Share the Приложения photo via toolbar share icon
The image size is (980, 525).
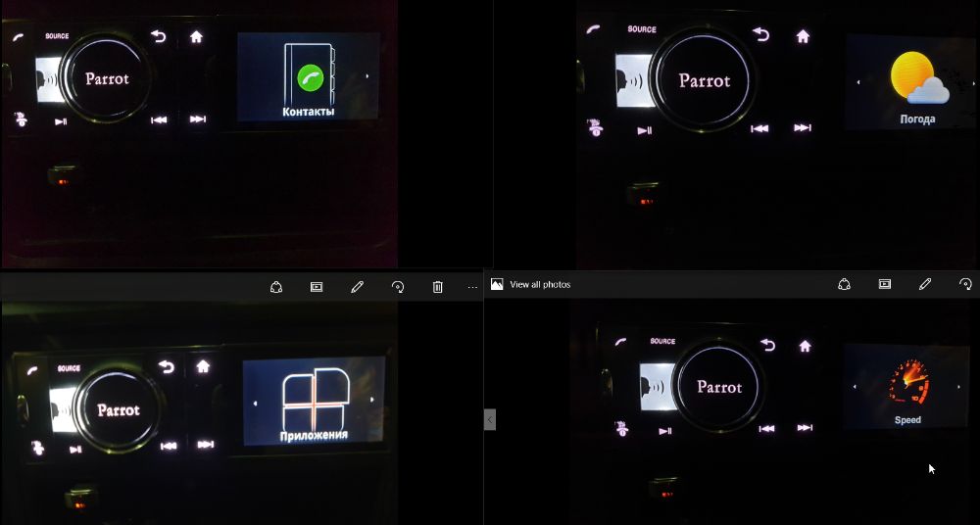coord(276,287)
